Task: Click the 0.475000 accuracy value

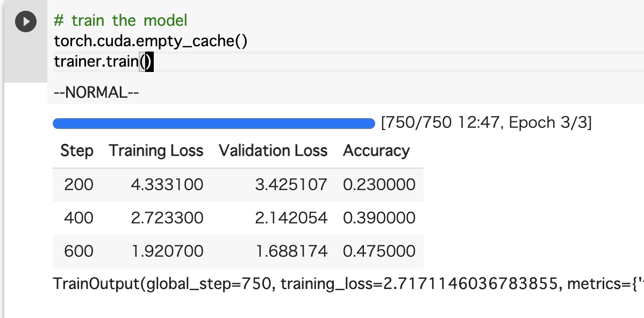Action: click(379, 251)
